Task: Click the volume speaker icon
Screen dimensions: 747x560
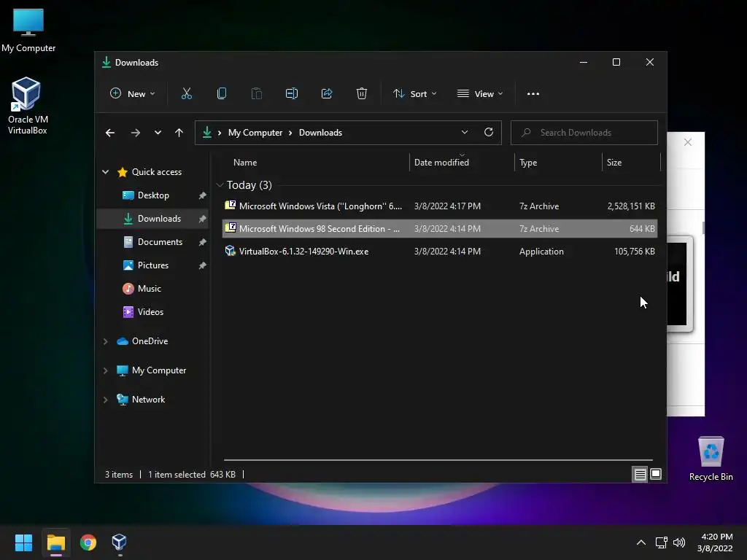Action: pyautogui.click(x=679, y=542)
